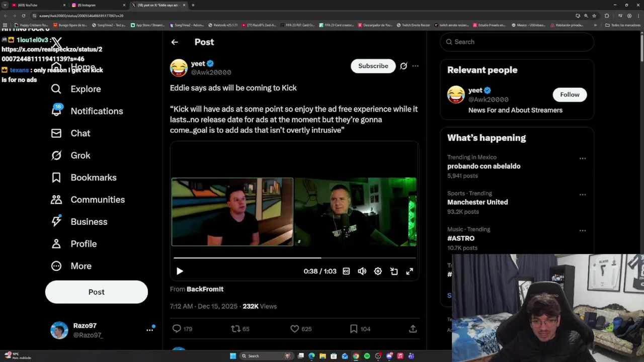Open Business in the sidebar
644x362 pixels.
pyautogui.click(x=79, y=222)
